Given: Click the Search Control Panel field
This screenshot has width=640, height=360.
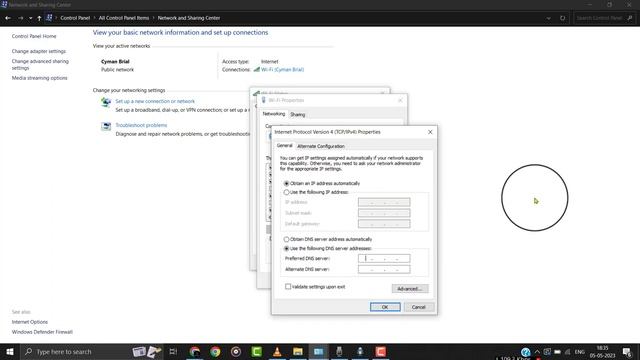Looking at the screenshot, I should [x=603, y=18].
